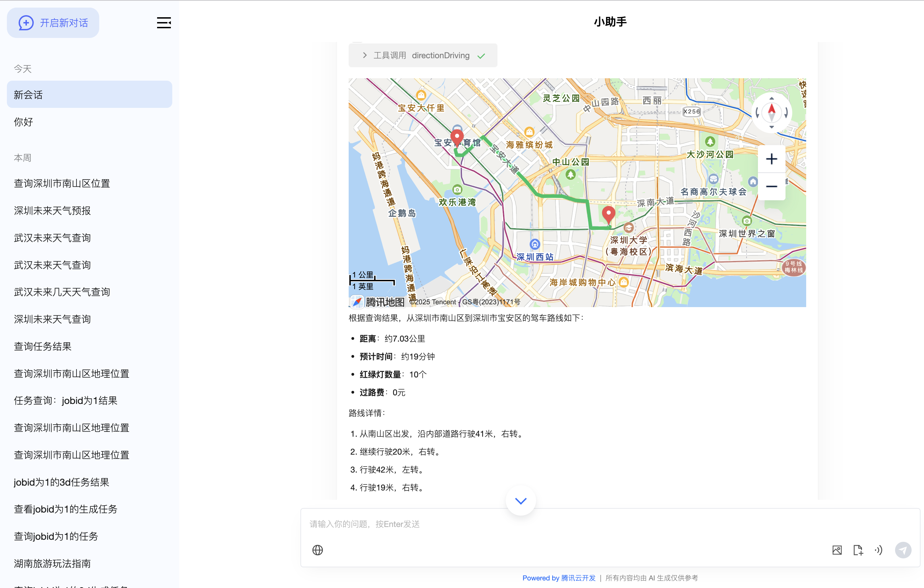The image size is (924, 588).
Task: Click the 红绿灯数量 10个 line
Action: pos(393,374)
